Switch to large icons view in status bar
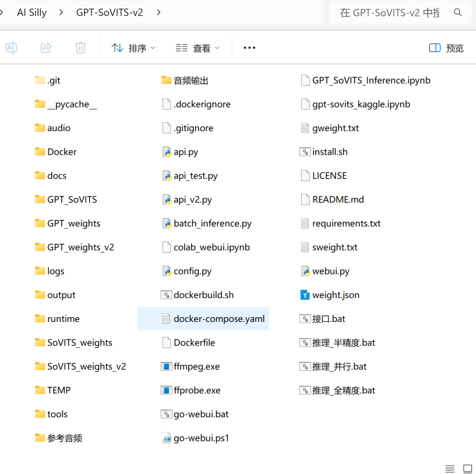 pyautogui.click(x=468, y=468)
